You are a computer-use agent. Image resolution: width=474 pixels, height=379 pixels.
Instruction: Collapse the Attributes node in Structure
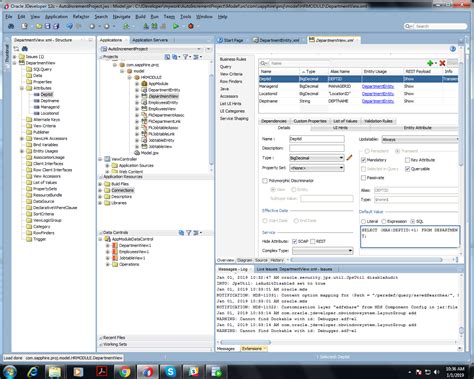tap(22, 88)
